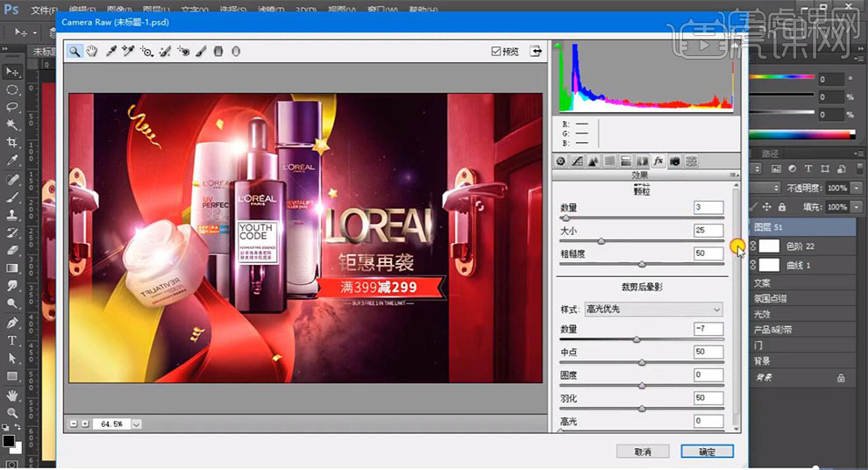The image size is (868, 470).
Task: Select the Zoom tool in Camera Raw toolbar
Action: point(75,52)
